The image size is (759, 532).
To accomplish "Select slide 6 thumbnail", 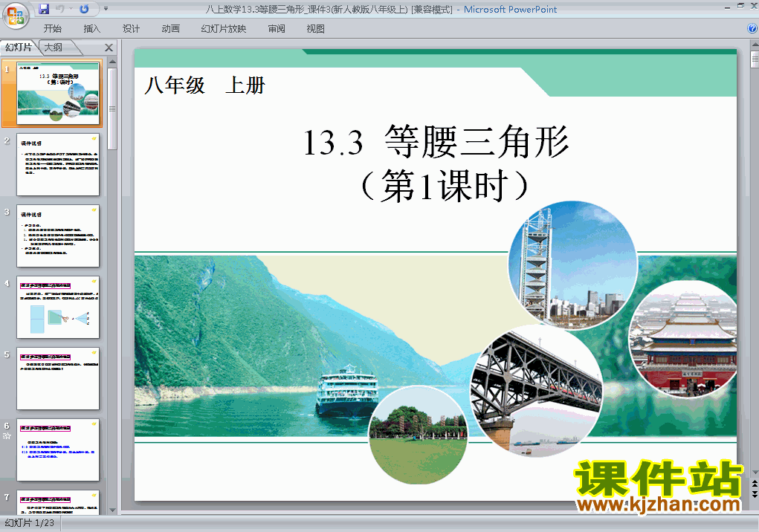I will [58, 450].
